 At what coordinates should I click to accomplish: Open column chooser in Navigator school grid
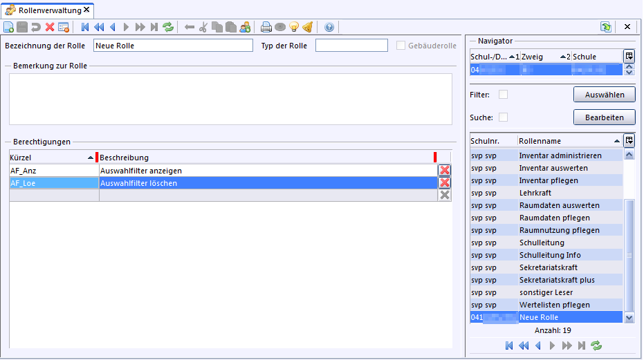click(x=628, y=56)
